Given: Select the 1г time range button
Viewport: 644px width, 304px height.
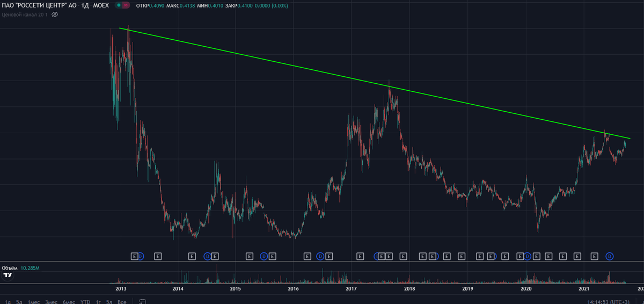Looking at the screenshot, I should pyautogui.click(x=98, y=302).
